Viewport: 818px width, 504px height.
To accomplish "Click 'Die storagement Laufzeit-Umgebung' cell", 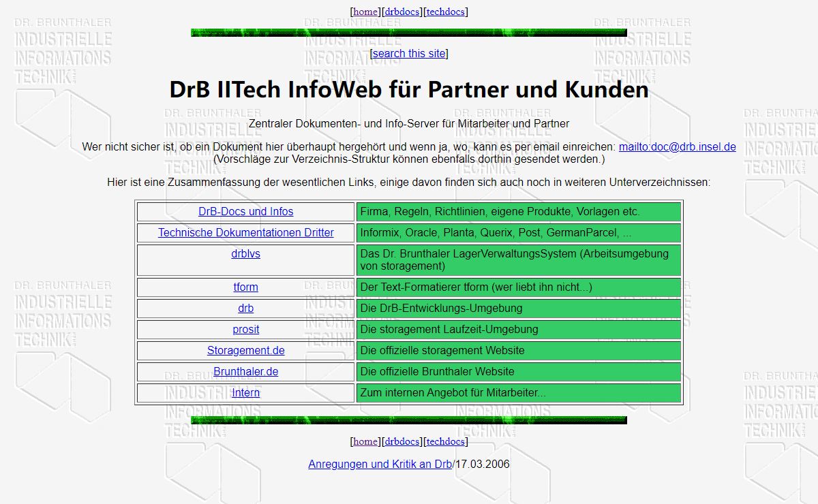I will pyautogui.click(x=519, y=330).
